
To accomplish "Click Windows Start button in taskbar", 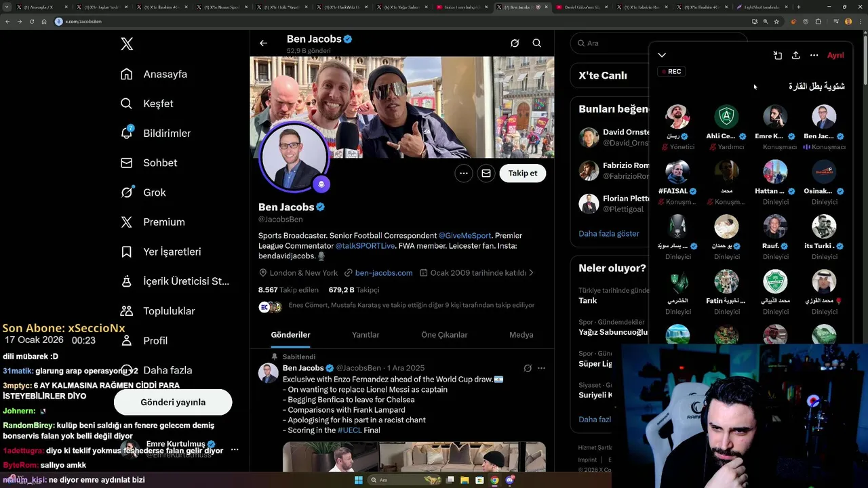I will tap(358, 480).
